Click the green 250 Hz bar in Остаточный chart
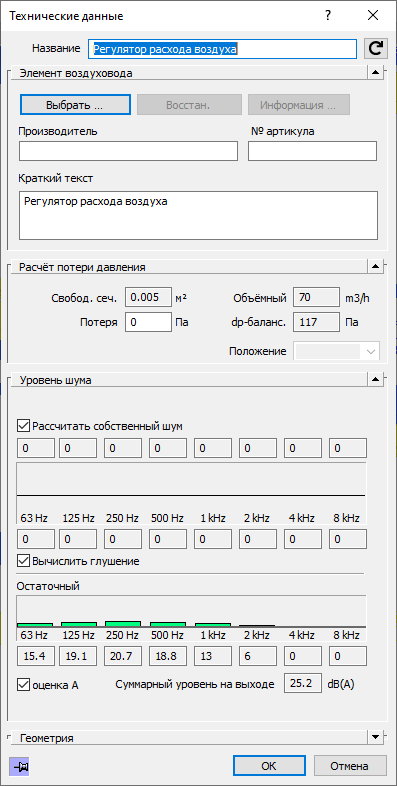This screenshot has height=786, width=397. click(x=123, y=624)
